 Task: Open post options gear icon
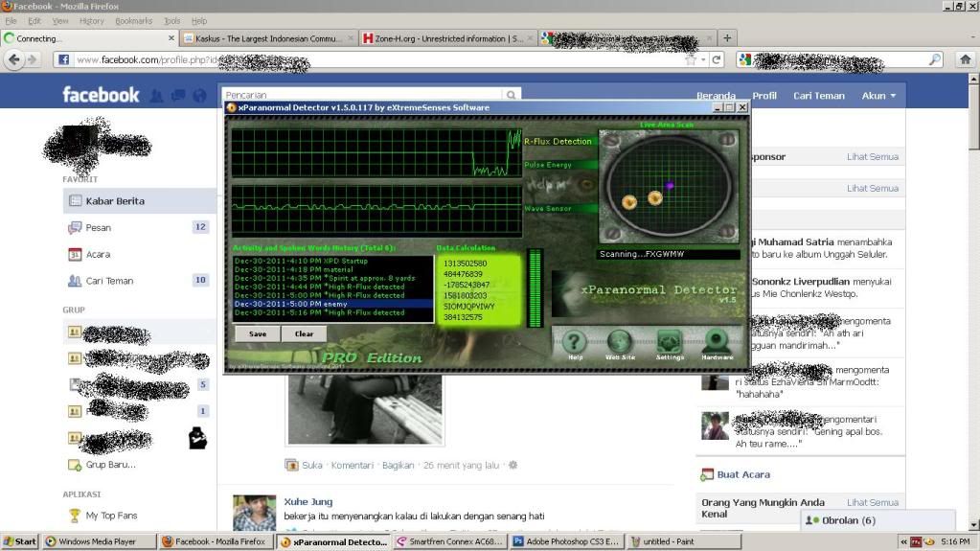click(513, 466)
